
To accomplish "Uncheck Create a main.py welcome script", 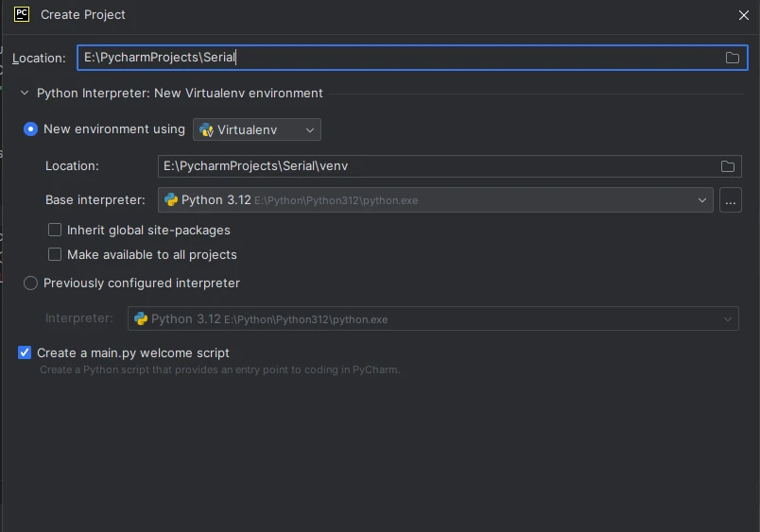I will click(x=25, y=352).
